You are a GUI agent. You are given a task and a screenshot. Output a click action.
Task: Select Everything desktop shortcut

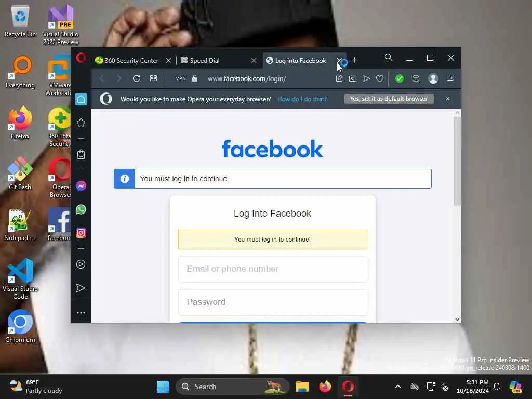tap(20, 72)
